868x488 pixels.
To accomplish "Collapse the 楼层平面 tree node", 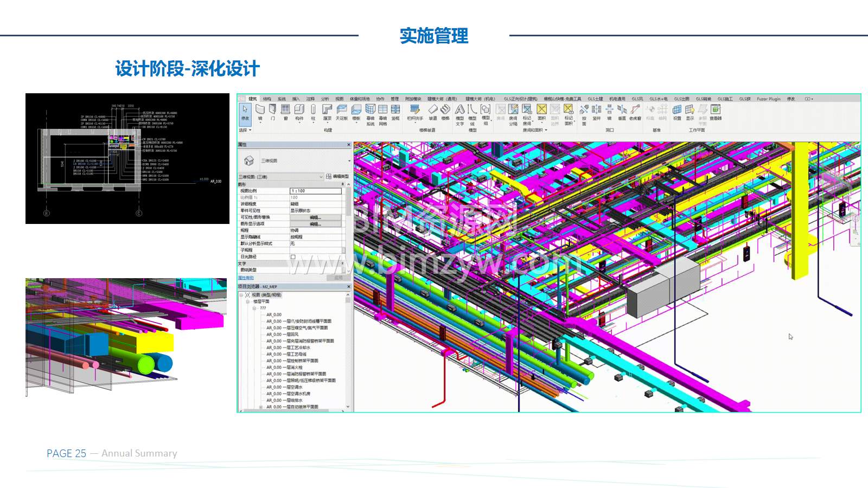I will point(247,301).
